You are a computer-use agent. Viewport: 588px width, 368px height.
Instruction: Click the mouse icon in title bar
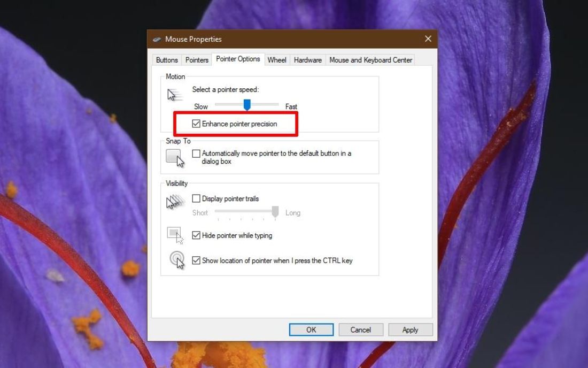[157, 40]
